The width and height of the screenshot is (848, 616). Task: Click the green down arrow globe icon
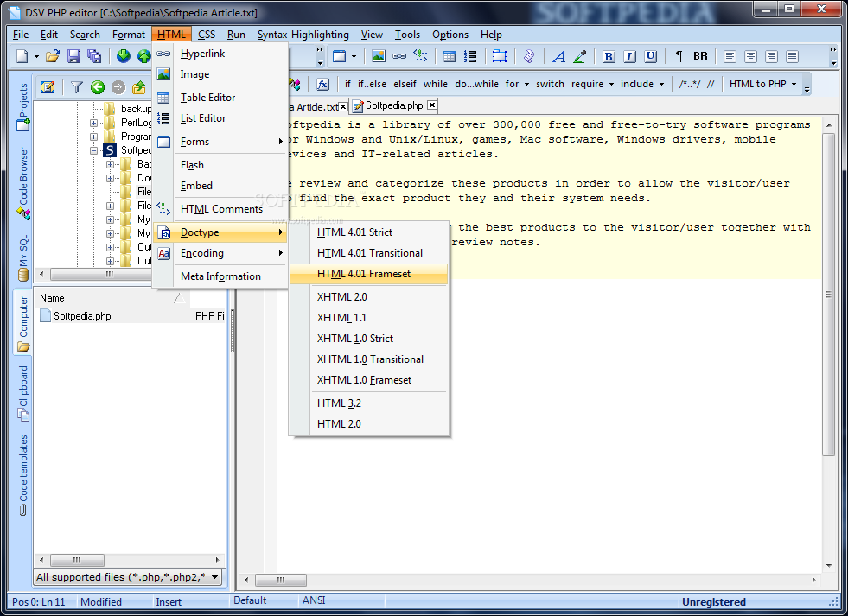[x=124, y=56]
